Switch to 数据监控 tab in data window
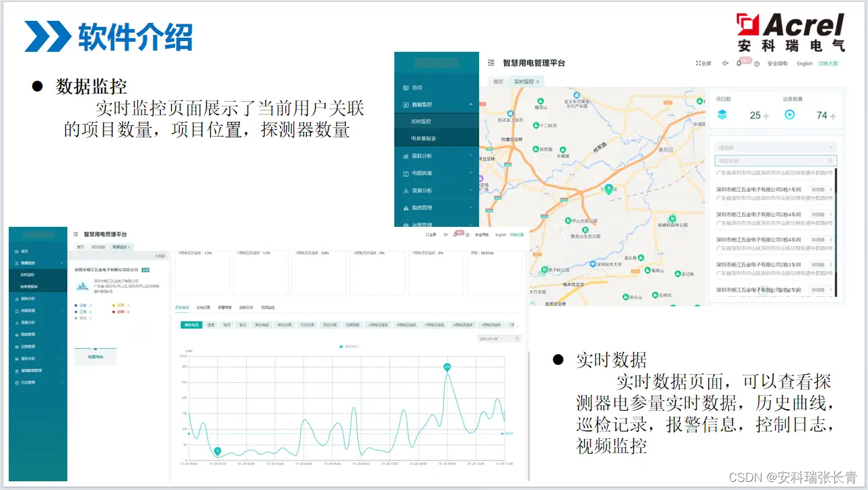This screenshot has height=490, width=868. [122, 247]
